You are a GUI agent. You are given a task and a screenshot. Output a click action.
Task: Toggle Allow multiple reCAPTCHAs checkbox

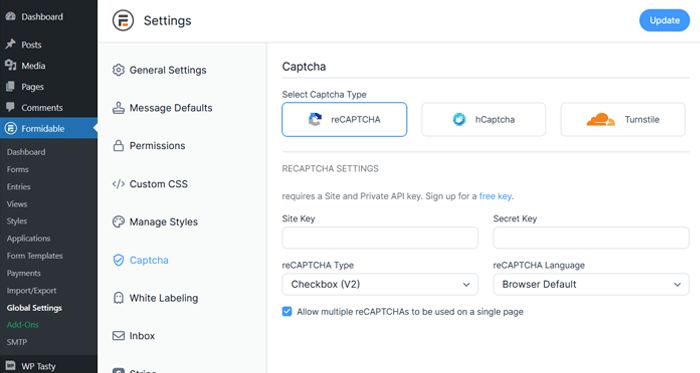pos(287,311)
